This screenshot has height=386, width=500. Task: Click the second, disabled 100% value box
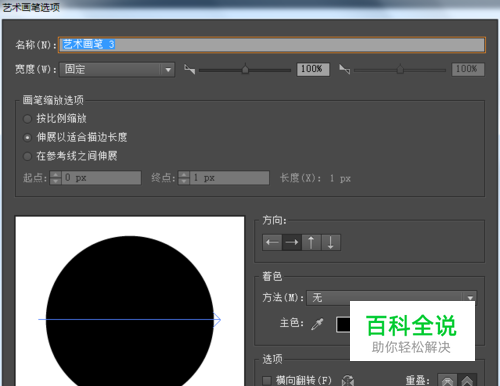[x=468, y=69]
